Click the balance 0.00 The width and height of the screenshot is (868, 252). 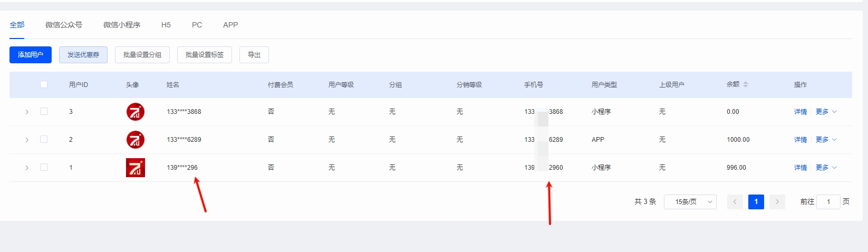[x=733, y=112]
